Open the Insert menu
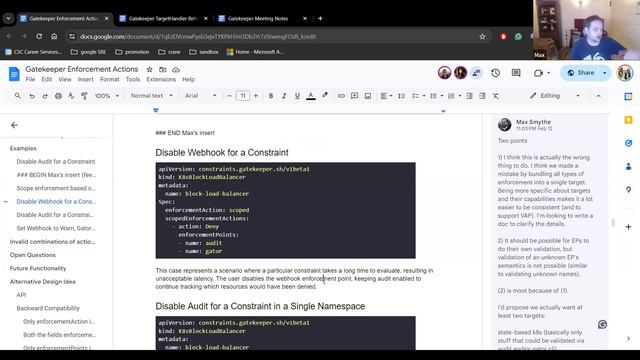Screen dimensions: 640x360 (85, 79)
